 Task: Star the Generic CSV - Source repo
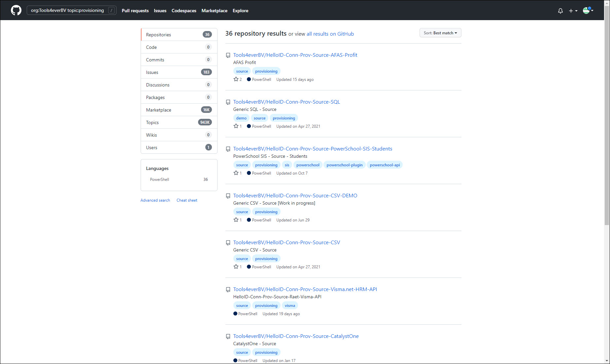point(236,267)
